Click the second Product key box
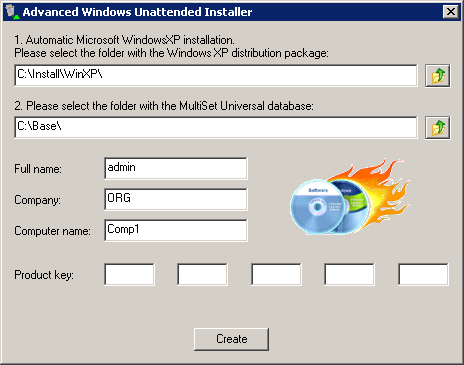 pyautogui.click(x=202, y=274)
